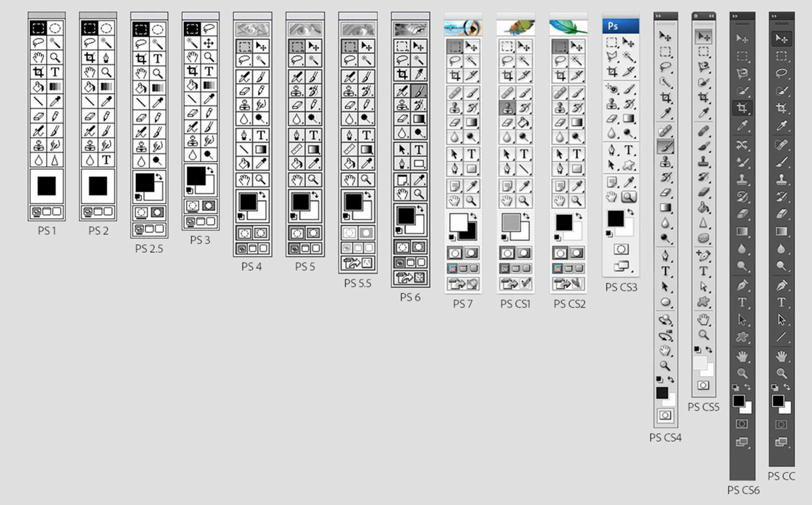The width and height of the screenshot is (812, 505).
Task: Select History Brush in PS 5 toolbar
Action: 313,90
